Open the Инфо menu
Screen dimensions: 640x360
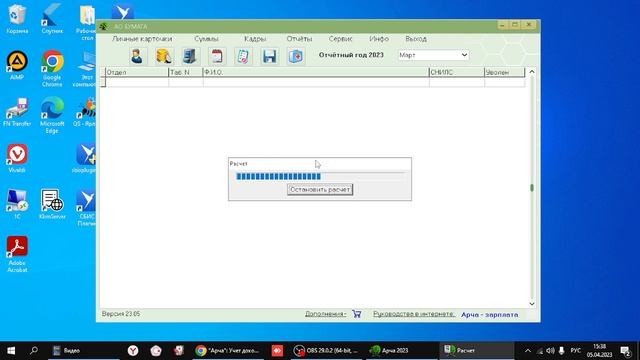(x=379, y=39)
